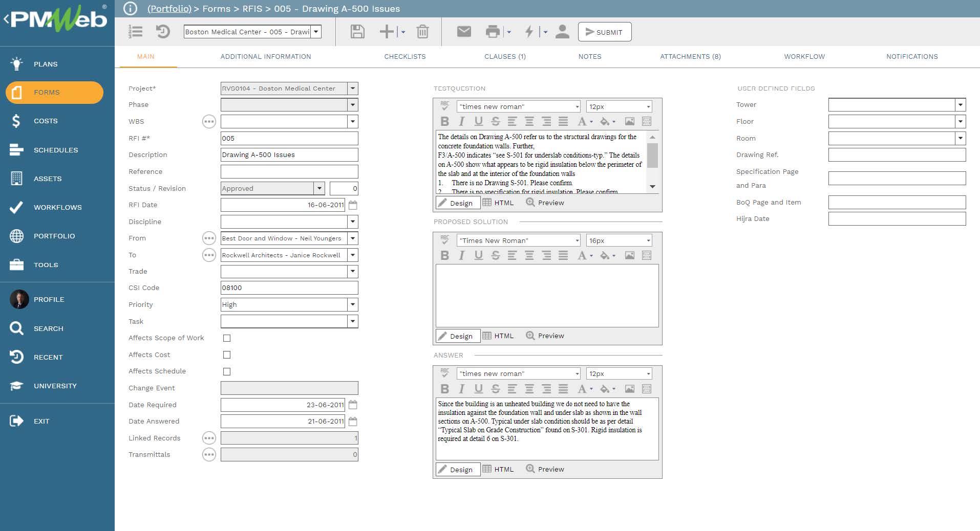Check the Affects Cost checkbox

pos(227,355)
